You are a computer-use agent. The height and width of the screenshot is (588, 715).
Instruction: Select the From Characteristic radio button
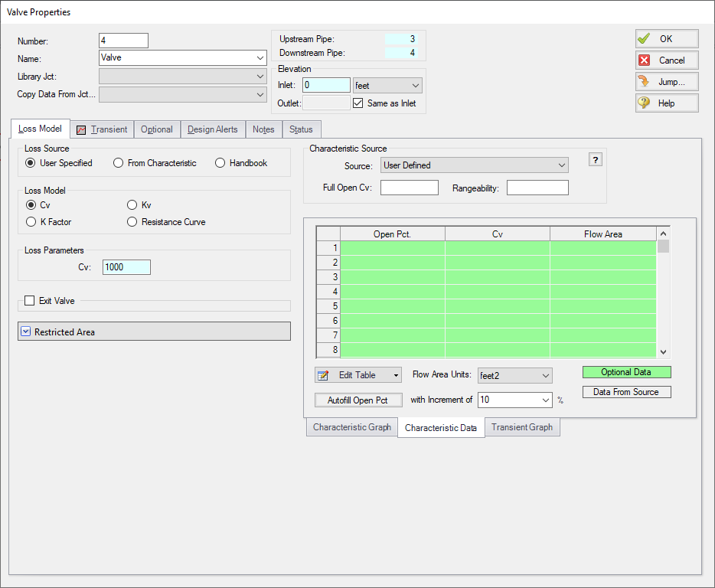(119, 163)
